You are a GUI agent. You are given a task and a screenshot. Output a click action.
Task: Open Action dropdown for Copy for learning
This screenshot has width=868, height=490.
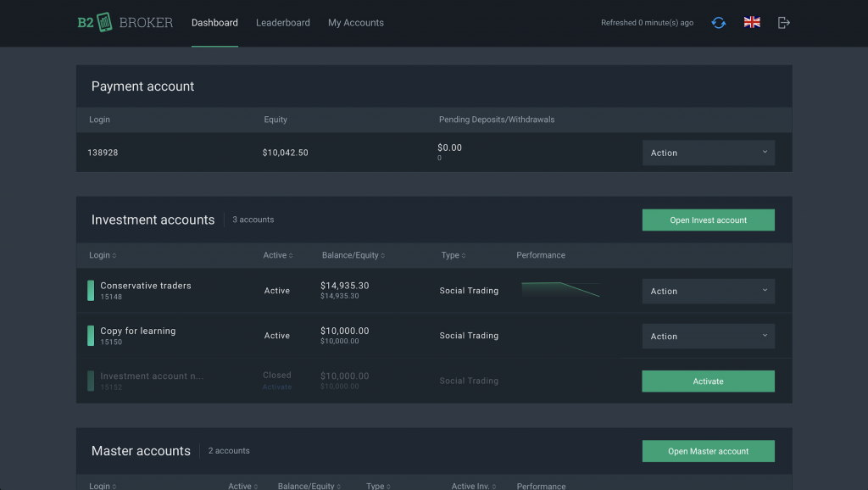click(x=708, y=336)
